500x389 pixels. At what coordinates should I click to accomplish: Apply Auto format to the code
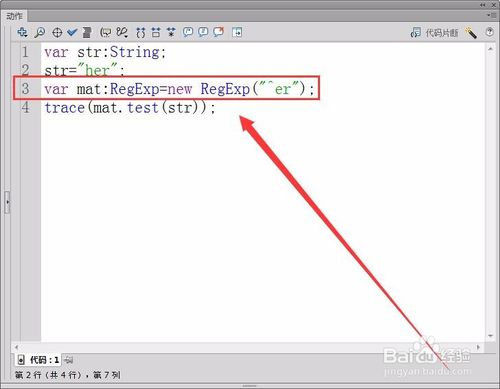click(87, 32)
